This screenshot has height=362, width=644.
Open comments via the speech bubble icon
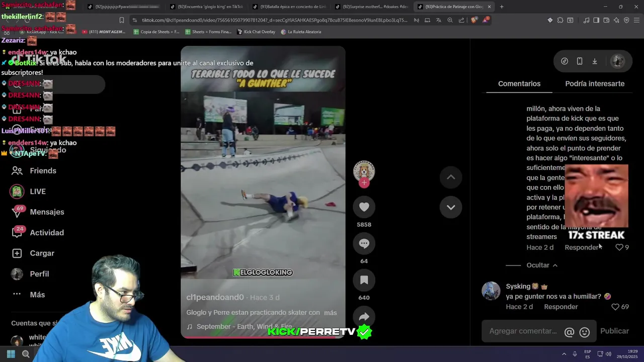coord(364,244)
